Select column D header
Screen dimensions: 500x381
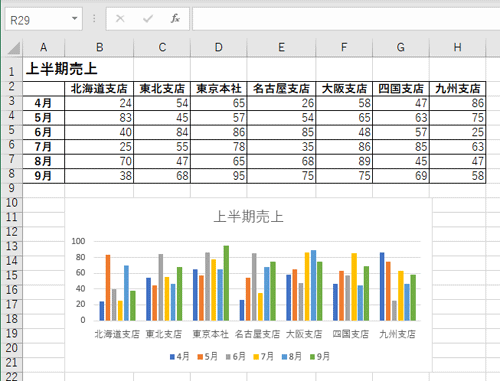(219, 47)
